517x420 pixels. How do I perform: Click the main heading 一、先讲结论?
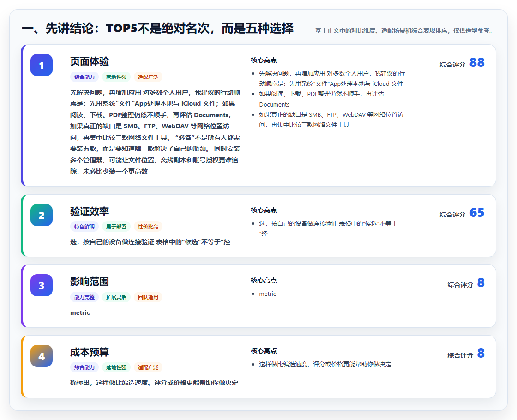[157, 28]
